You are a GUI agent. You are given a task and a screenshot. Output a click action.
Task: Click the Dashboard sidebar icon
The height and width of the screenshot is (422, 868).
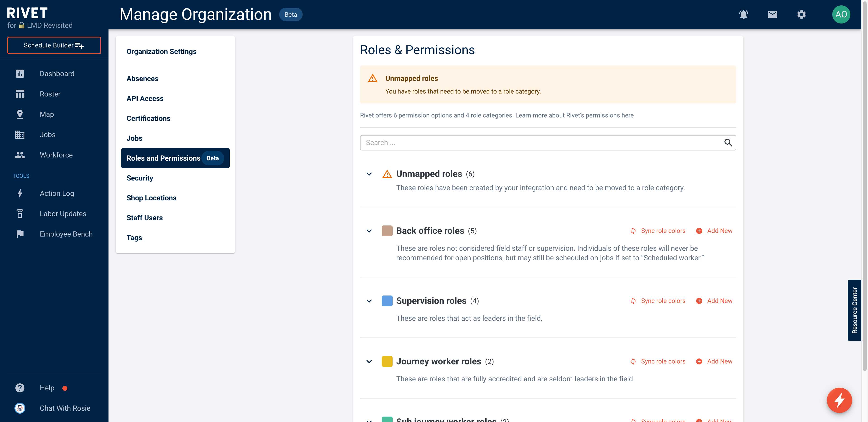tap(19, 73)
